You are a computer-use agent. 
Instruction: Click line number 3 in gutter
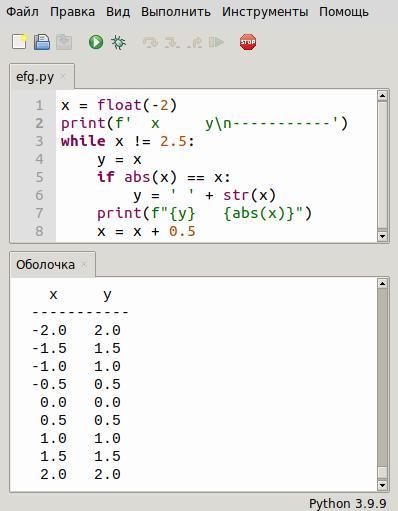click(39, 141)
